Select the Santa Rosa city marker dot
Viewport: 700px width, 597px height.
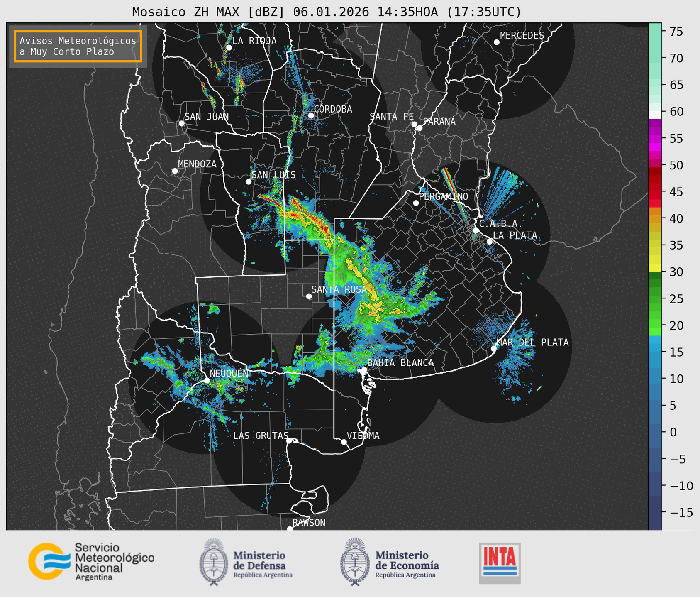(x=309, y=296)
